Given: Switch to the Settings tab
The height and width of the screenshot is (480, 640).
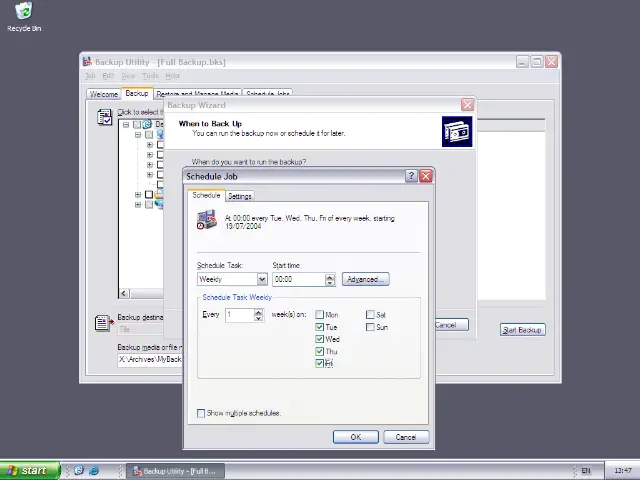Looking at the screenshot, I should tap(240, 196).
